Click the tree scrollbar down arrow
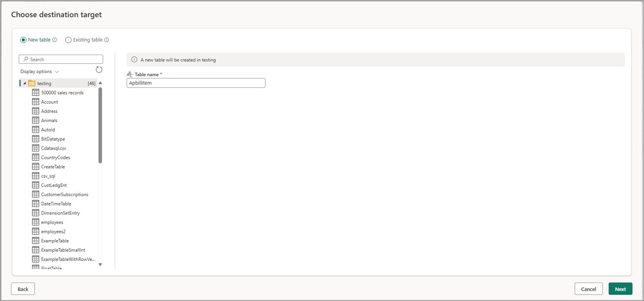The image size is (644, 301). pos(100,265)
